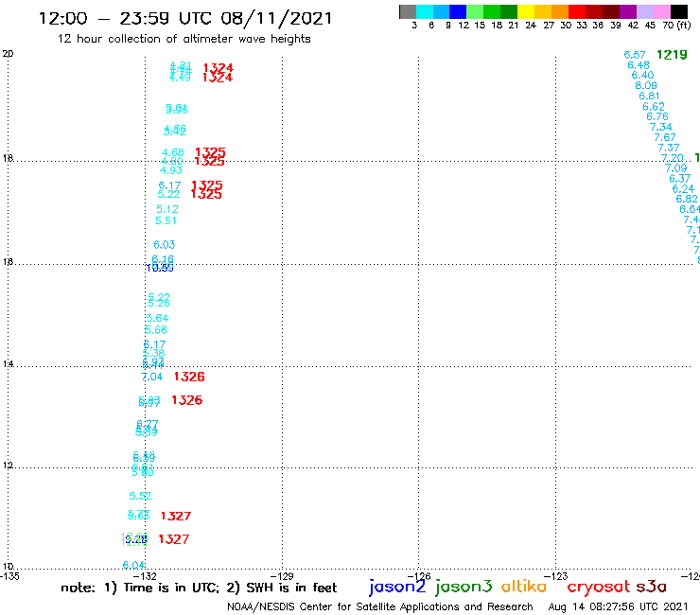
Task: Click the jason2 satellite legend label
Action: [397, 588]
